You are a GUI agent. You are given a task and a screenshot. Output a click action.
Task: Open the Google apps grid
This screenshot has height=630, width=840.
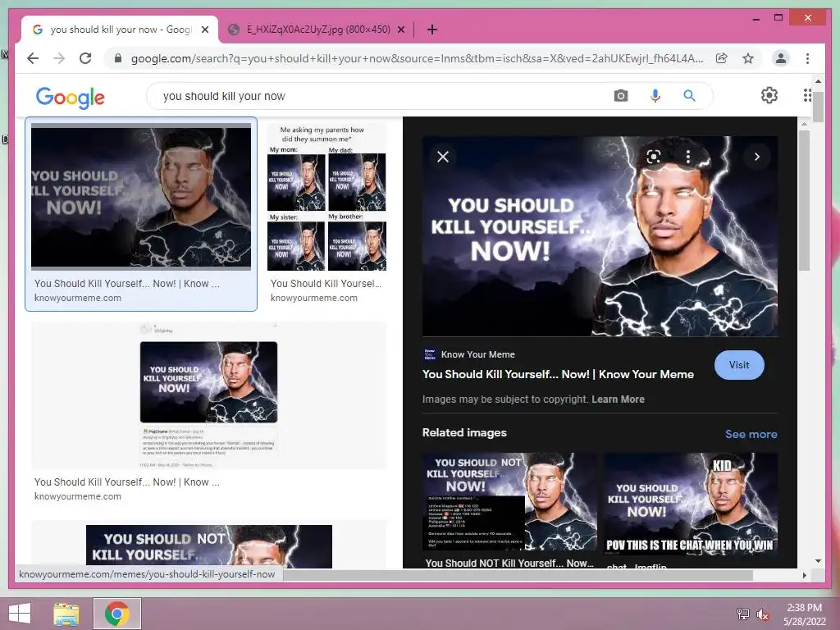807,95
